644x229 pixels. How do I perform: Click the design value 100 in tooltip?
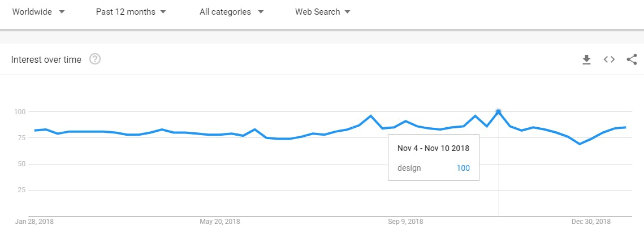coord(463,168)
